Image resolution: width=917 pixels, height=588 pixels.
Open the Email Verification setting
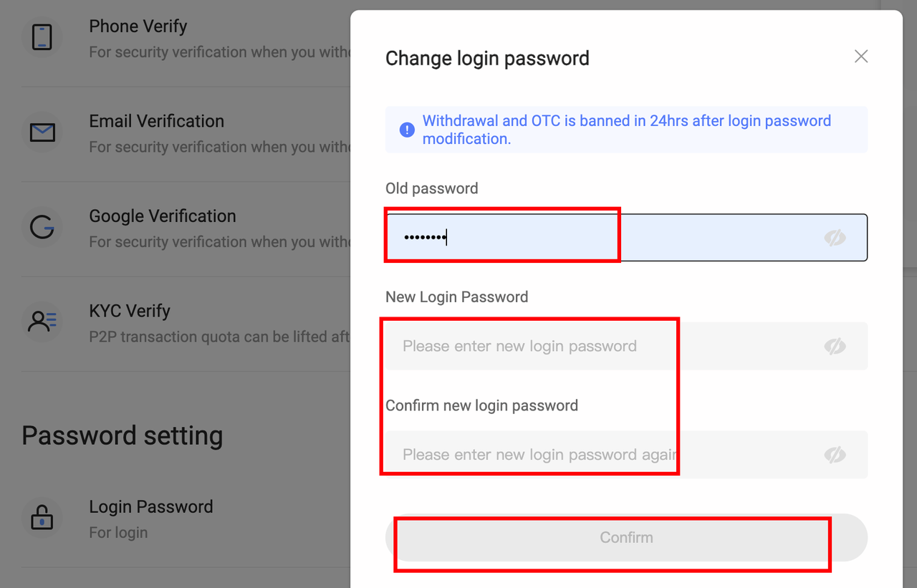pyautogui.click(x=156, y=122)
